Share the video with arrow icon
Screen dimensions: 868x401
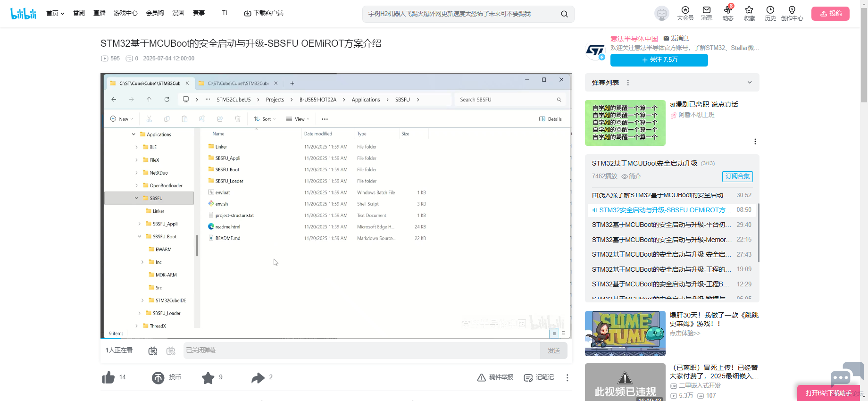pyautogui.click(x=258, y=377)
